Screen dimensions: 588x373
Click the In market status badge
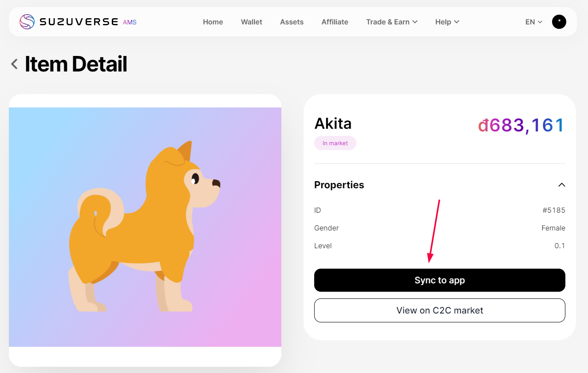tap(335, 143)
